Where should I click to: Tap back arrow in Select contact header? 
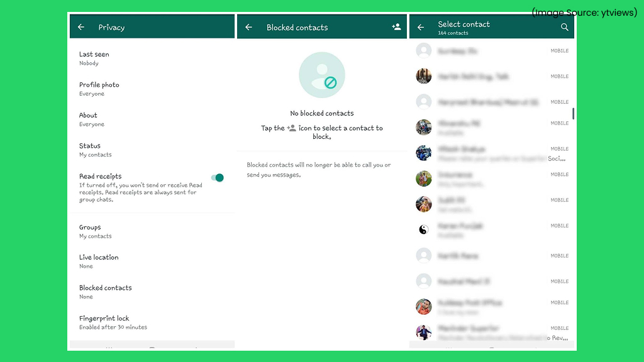coord(421,28)
